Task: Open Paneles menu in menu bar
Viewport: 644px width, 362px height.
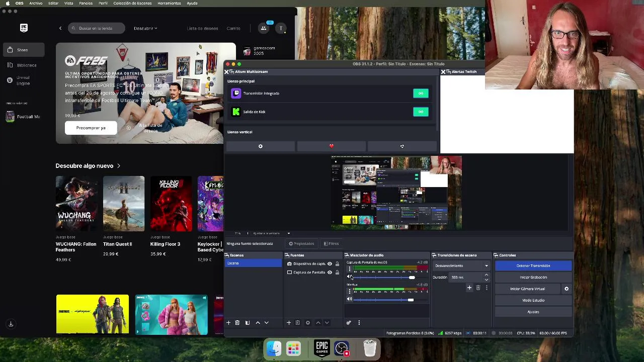Action: [86, 3]
